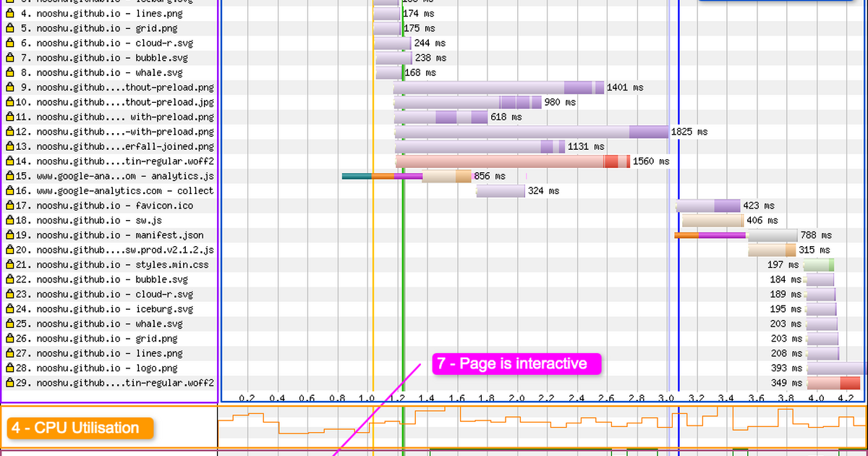
Task: Click the lock icon on row 10 thout-preload.jpg
Action: tap(10, 102)
